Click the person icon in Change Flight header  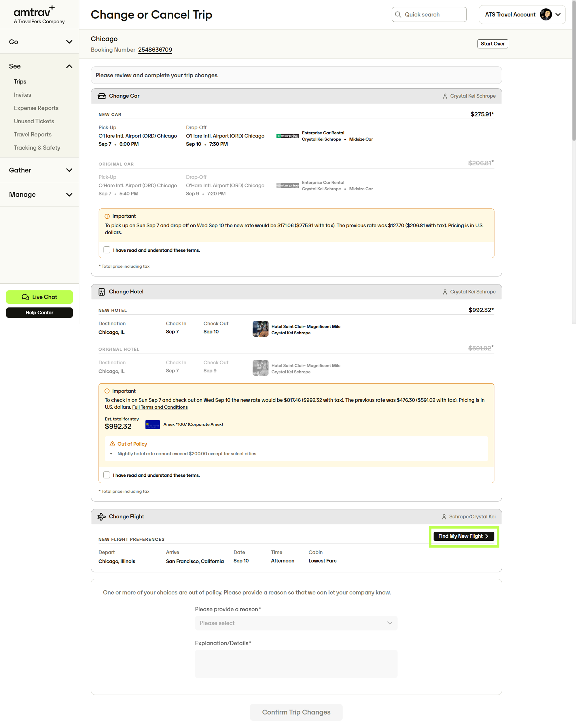(444, 517)
